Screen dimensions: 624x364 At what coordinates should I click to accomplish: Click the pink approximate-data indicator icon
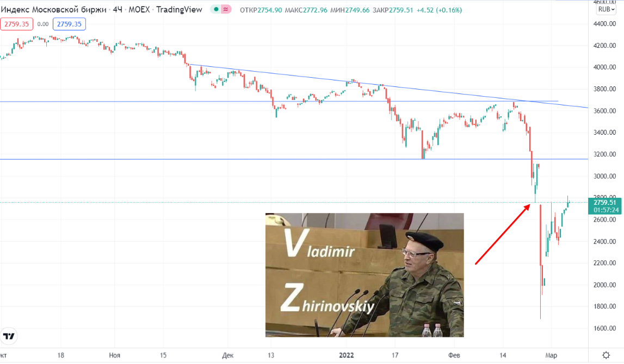pos(226,10)
